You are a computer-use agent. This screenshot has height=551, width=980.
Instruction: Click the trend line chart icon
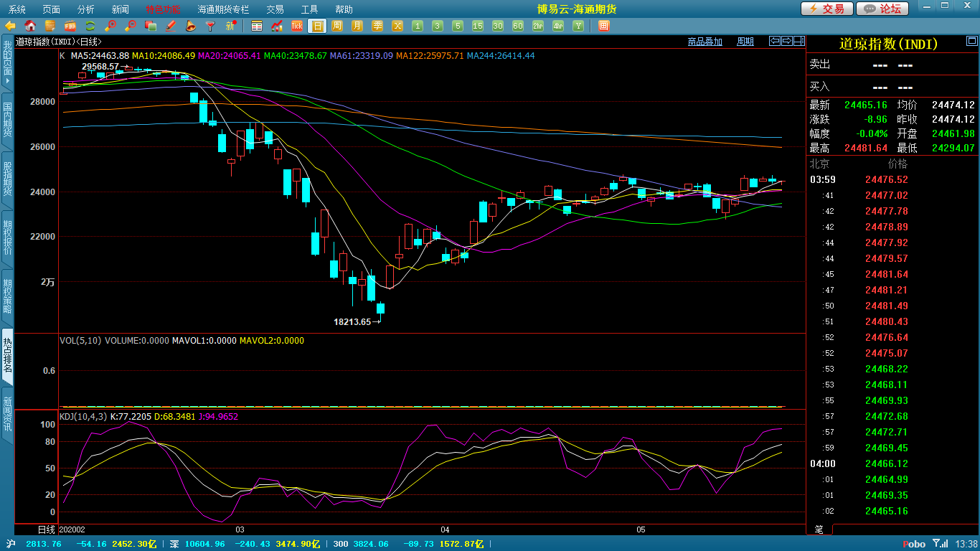(x=277, y=26)
